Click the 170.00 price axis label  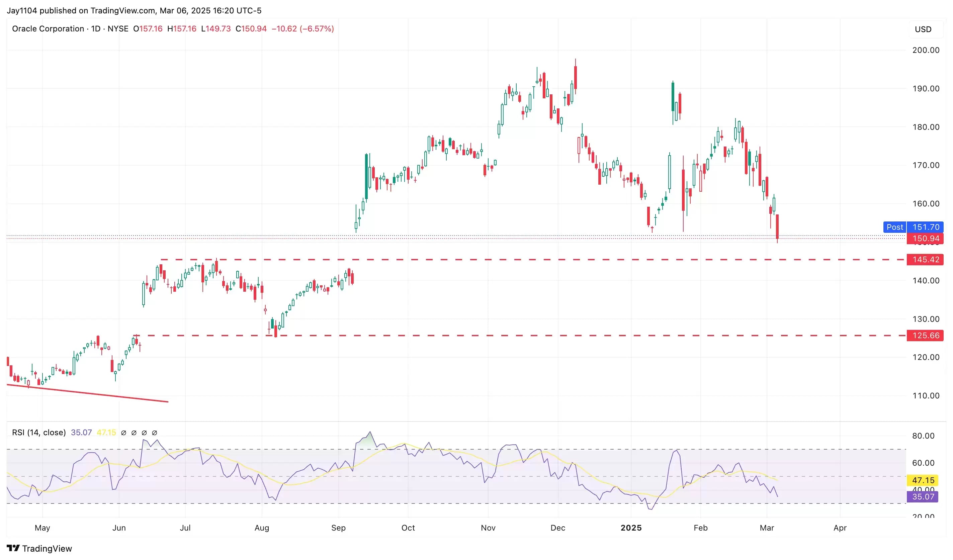click(925, 165)
